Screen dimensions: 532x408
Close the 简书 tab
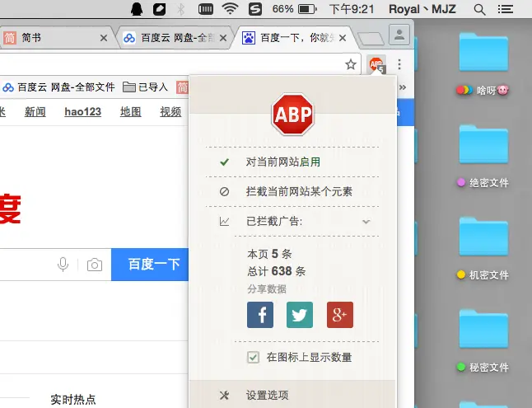(104, 38)
